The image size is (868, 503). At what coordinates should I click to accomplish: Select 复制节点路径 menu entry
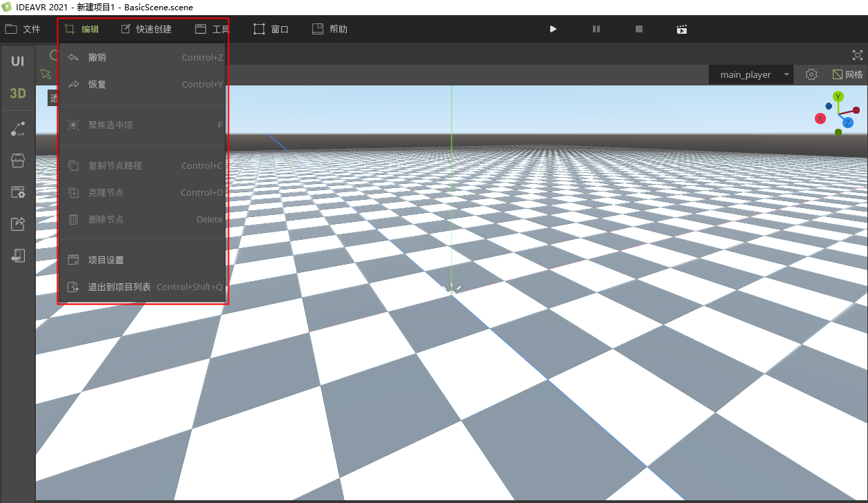pyautogui.click(x=143, y=165)
